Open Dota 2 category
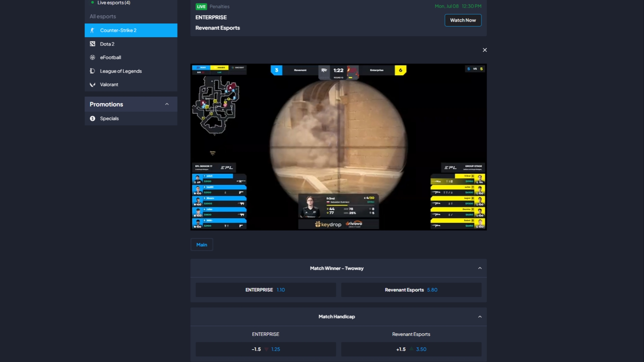Viewport: 644px width, 362px height. 131,44
